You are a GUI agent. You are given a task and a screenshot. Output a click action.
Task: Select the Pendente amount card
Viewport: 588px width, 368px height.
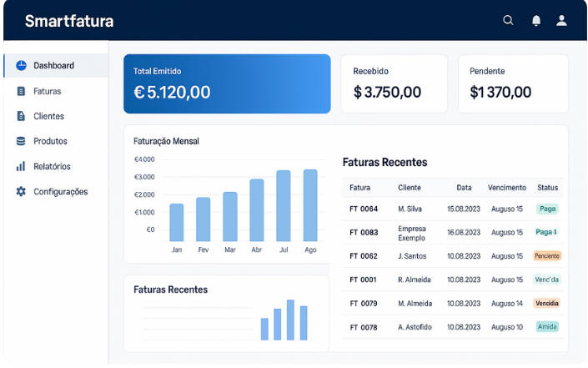click(x=513, y=83)
